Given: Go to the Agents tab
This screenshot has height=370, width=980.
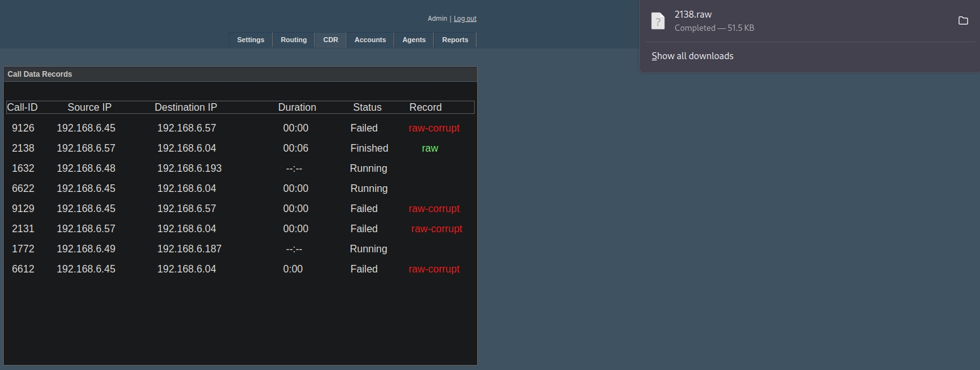Looking at the screenshot, I should pos(414,40).
